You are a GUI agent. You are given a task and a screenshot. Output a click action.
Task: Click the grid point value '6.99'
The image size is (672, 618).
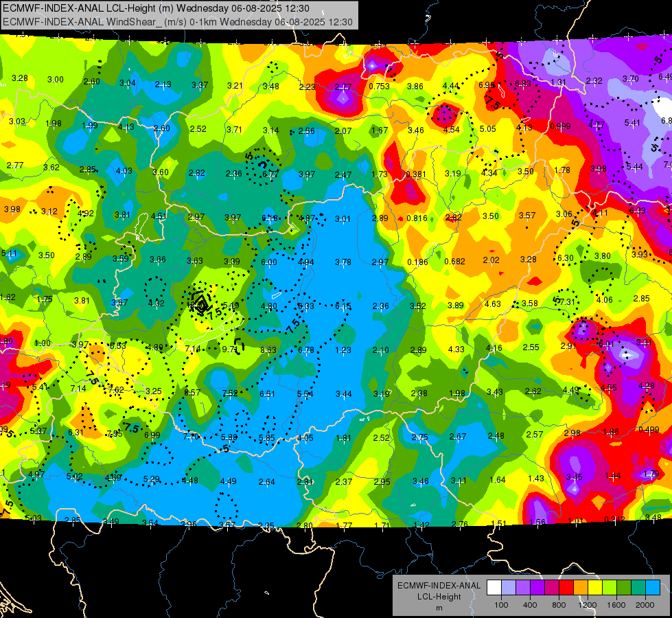pos(152,435)
